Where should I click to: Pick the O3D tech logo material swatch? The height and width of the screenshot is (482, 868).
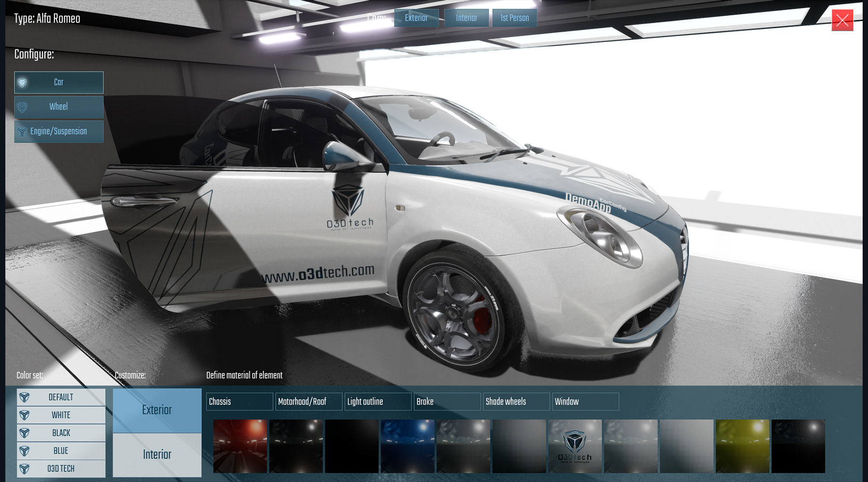(x=575, y=446)
